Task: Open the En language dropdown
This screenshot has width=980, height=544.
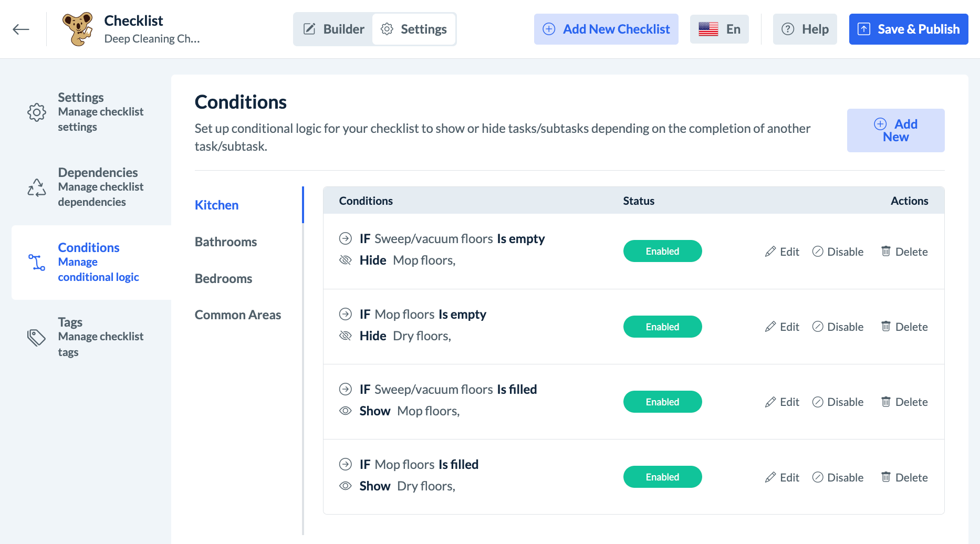Action: (719, 29)
